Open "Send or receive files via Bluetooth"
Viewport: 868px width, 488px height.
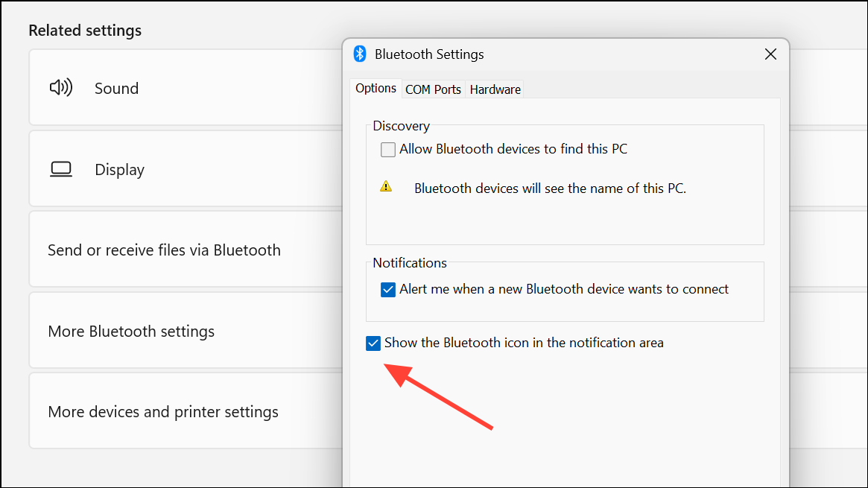tap(164, 250)
